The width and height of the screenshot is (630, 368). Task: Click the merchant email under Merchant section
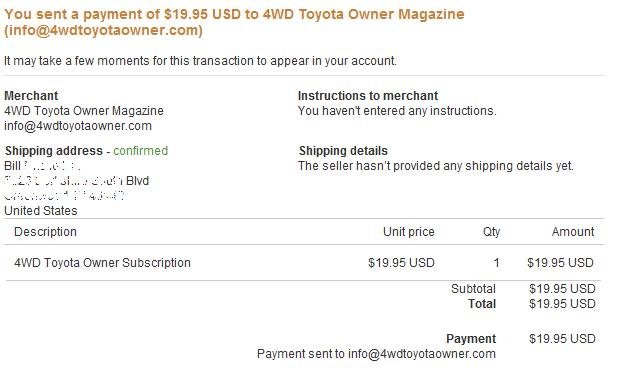point(78,126)
